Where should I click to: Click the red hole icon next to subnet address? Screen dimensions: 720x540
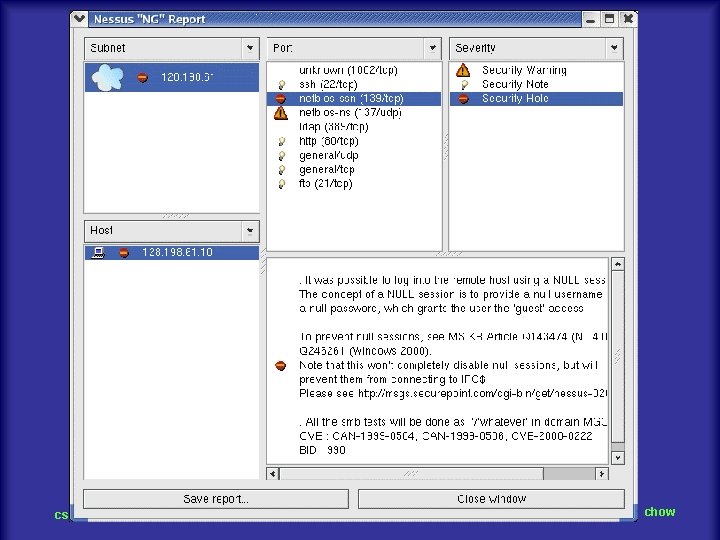(143, 78)
